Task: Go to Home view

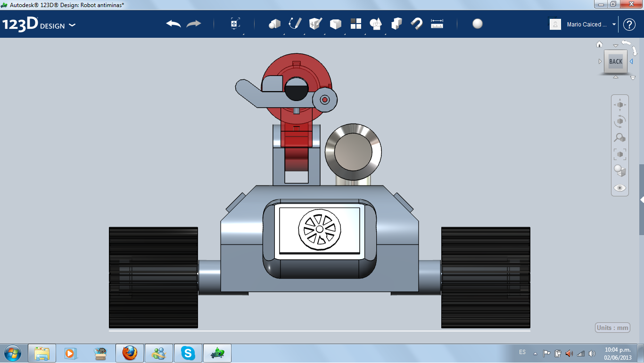Action: (x=600, y=44)
